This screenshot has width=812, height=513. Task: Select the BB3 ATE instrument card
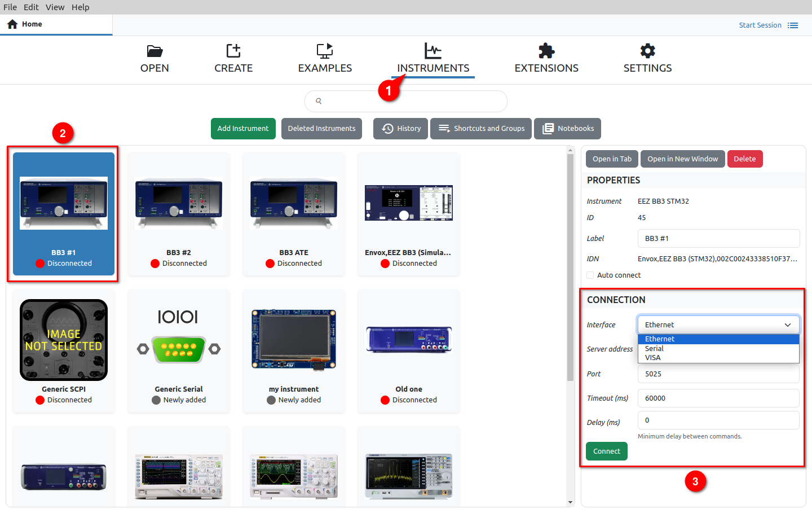[x=294, y=214]
